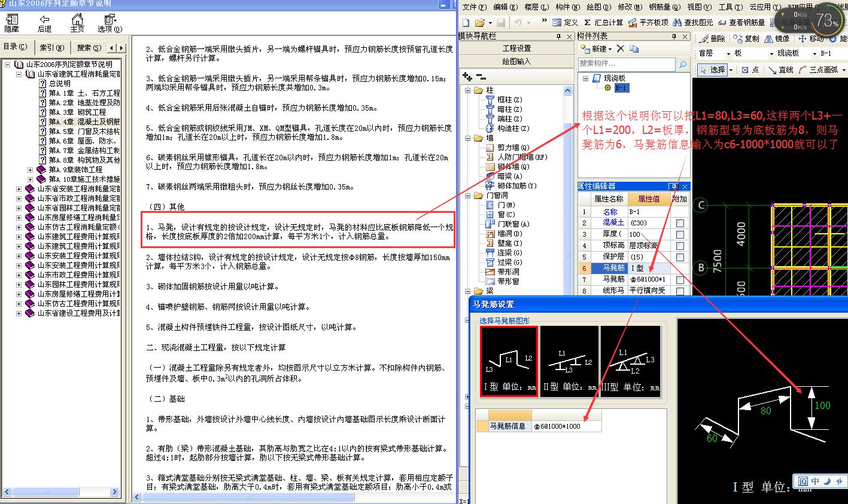Click the 搜索构件 search input field
The image size is (848, 504).
click(627, 63)
